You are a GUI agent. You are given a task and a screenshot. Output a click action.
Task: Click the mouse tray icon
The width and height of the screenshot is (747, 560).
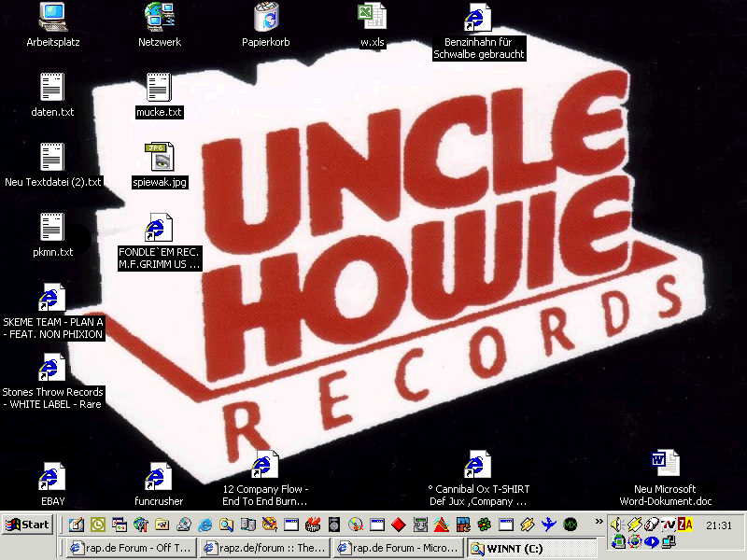point(651,525)
